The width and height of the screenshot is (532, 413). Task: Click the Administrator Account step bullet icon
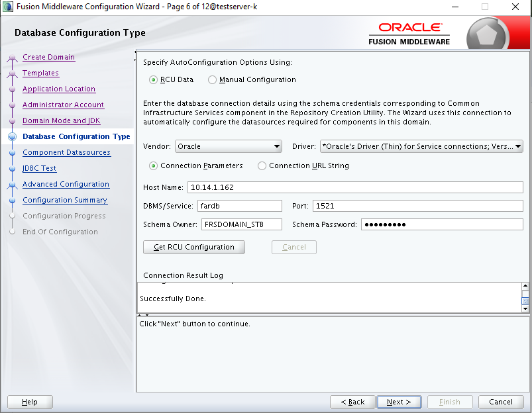(12, 105)
